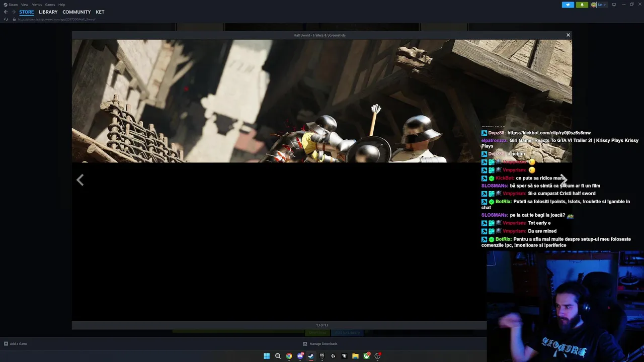Switch to the STORE tab
The width and height of the screenshot is (644, 362).
coord(27,12)
